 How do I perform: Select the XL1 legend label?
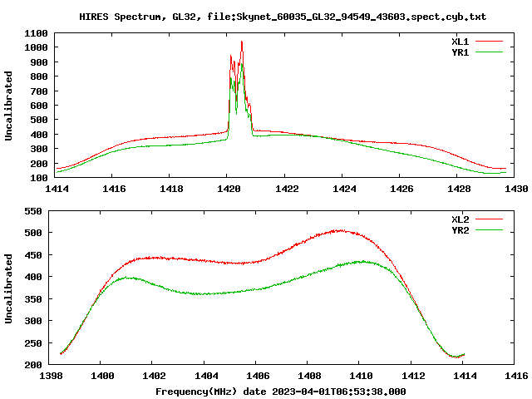pyautogui.click(x=460, y=42)
